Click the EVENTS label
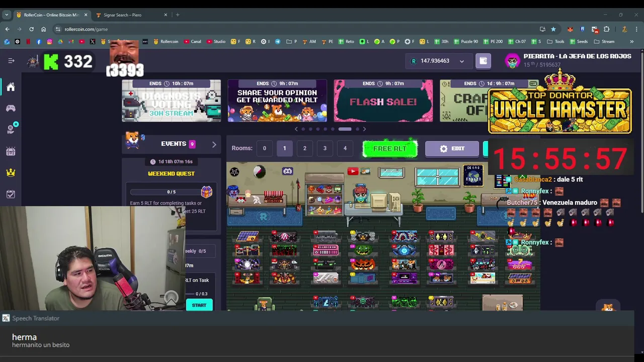 pos(174,144)
